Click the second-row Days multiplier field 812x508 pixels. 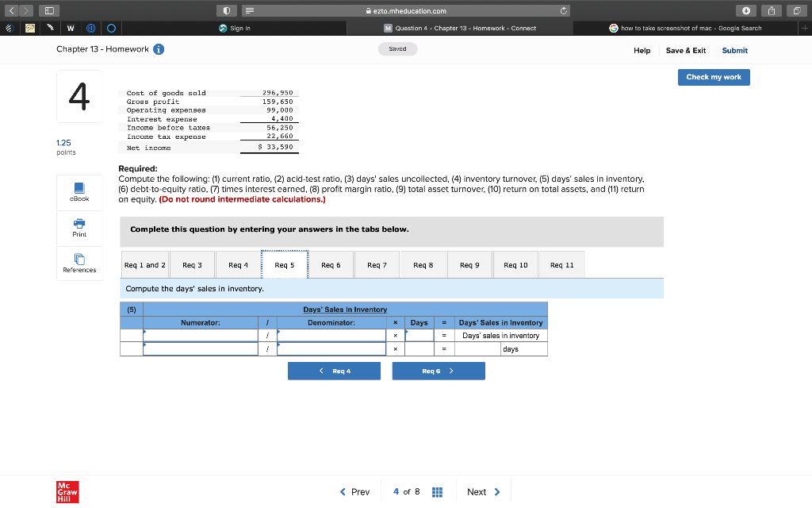[419, 349]
